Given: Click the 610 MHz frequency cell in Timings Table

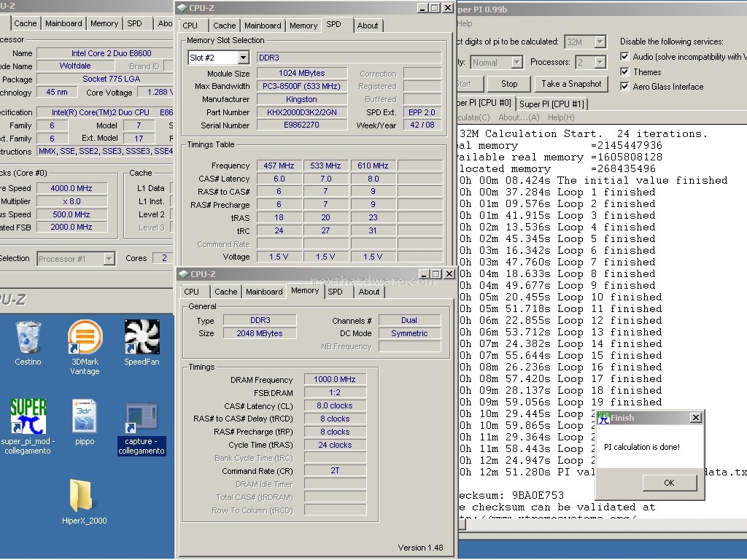Looking at the screenshot, I should pos(373,166).
